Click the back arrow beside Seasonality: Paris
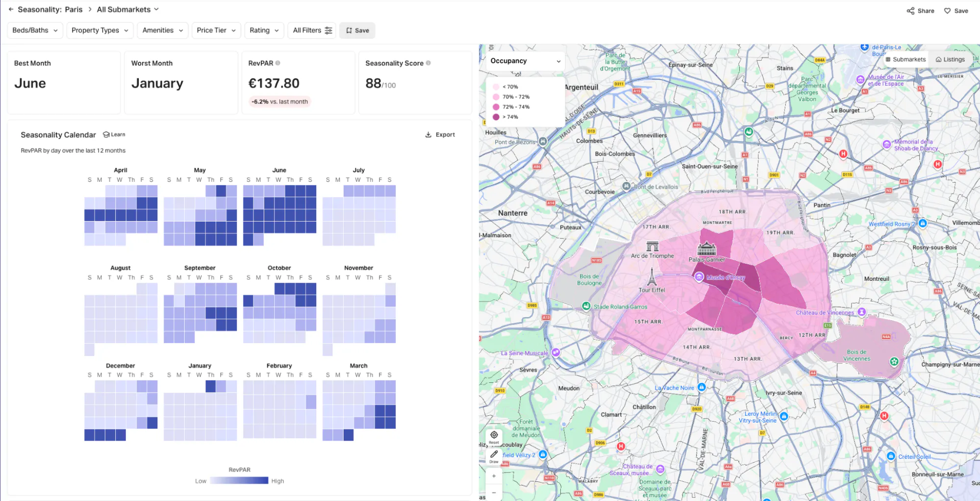 tap(11, 9)
